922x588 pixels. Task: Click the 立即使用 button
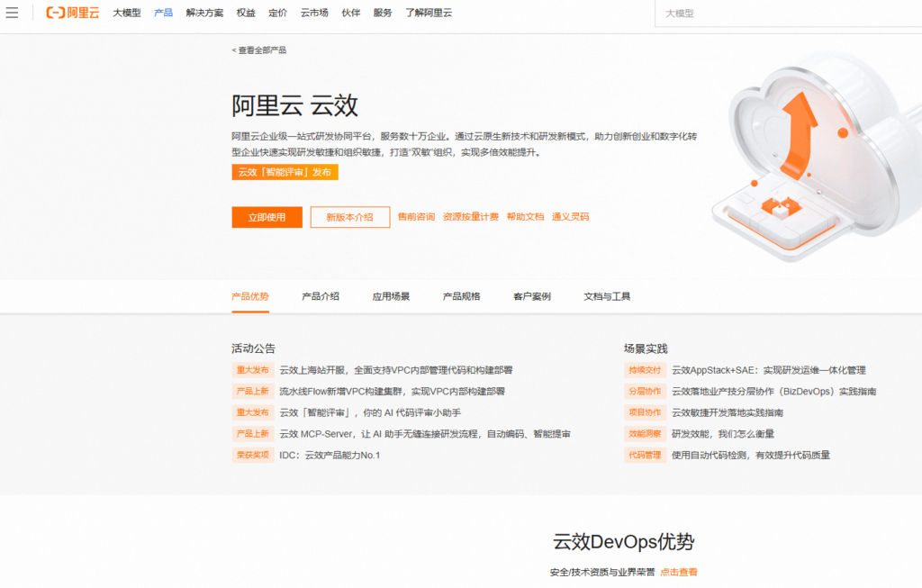[267, 217]
